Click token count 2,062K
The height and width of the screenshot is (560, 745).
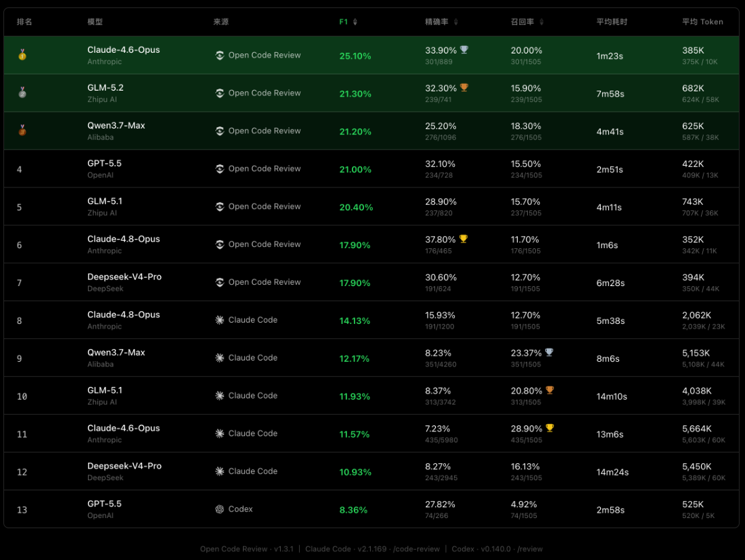coord(696,315)
